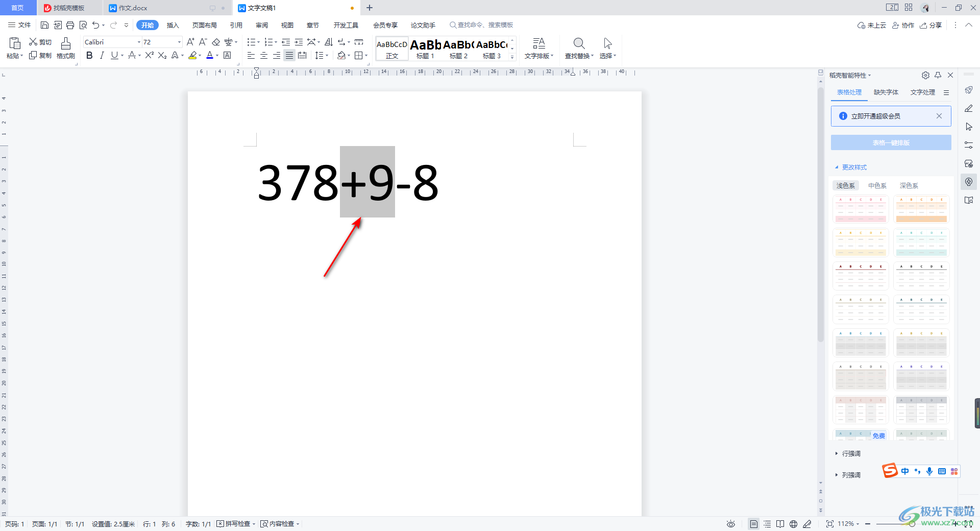Undo the last action
This screenshot has height=531, width=980.
pyautogui.click(x=95, y=25)
